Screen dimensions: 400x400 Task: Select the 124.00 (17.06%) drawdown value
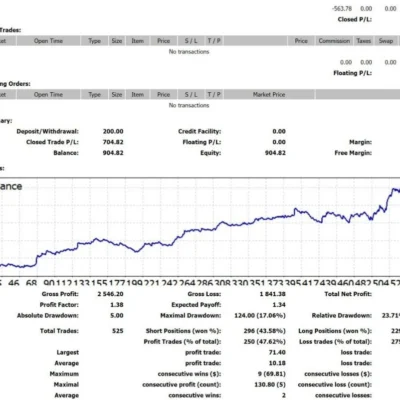[260, 316]
